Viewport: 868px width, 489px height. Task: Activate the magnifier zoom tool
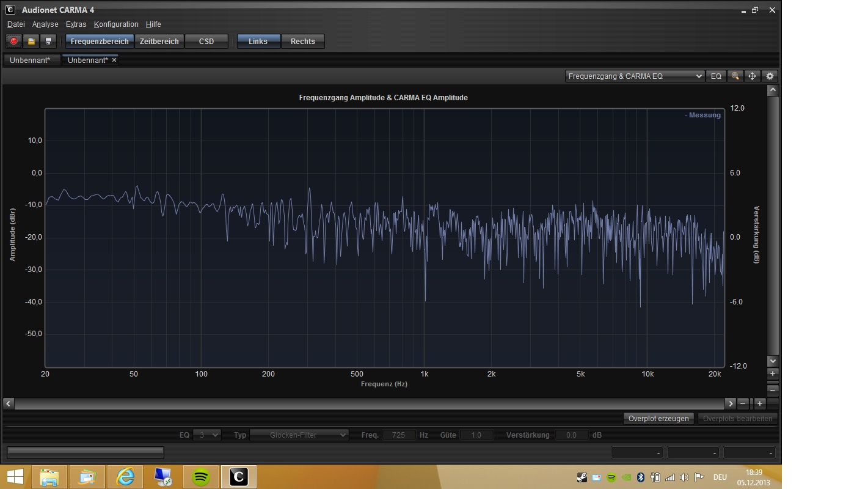[735, 76]
